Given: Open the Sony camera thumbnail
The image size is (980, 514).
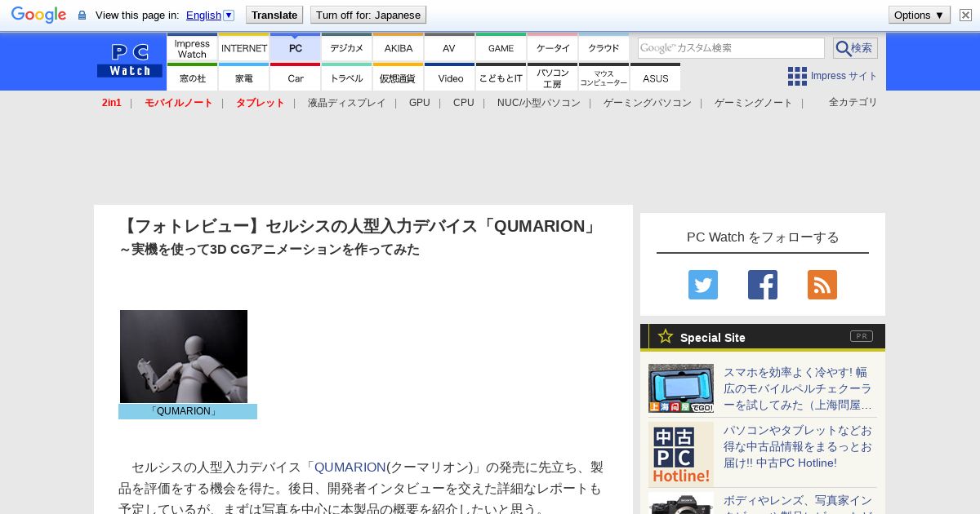Looking at the screenshot, I should 681,503.
